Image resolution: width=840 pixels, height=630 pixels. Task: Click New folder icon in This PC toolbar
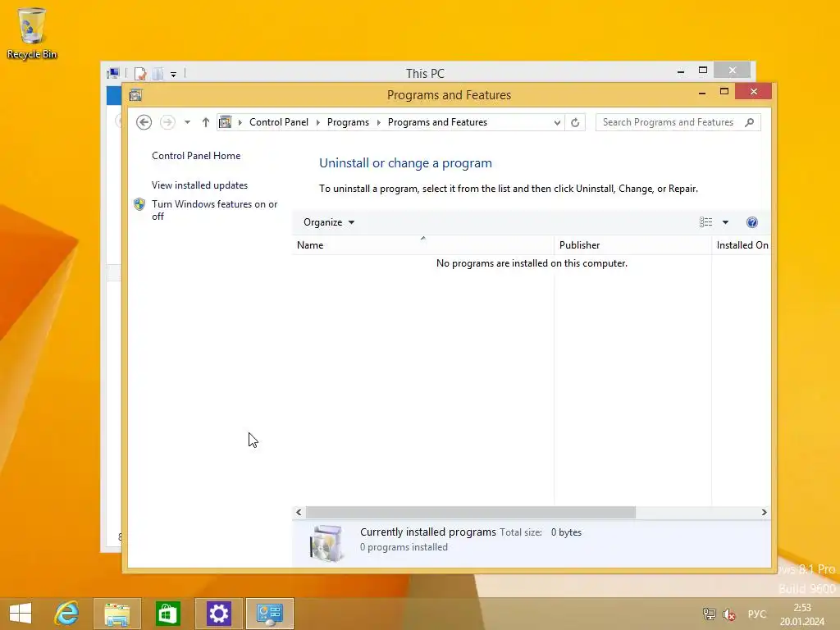(x=157, y=73)
